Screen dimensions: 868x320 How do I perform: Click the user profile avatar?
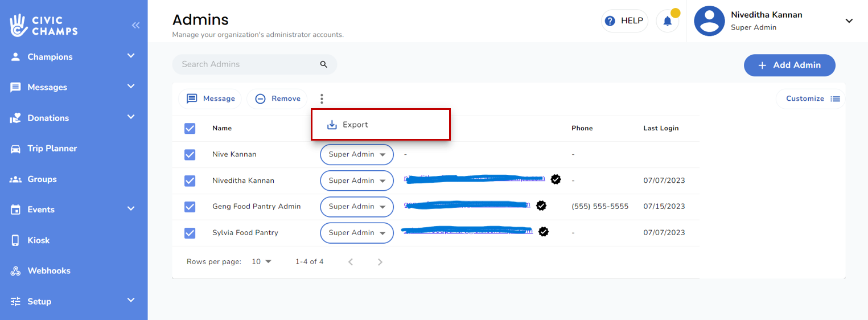coord(709,21)
